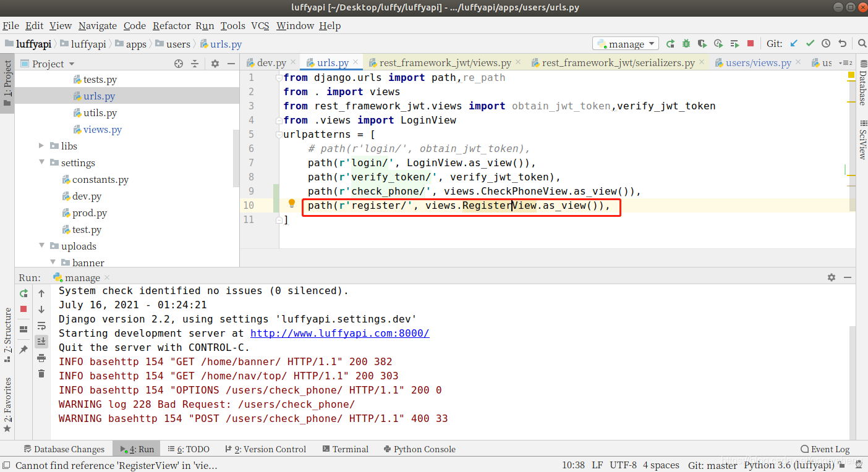Open Project panel settings gear
The height and width of the screenshot is (472, 868).
coord(215,63)
